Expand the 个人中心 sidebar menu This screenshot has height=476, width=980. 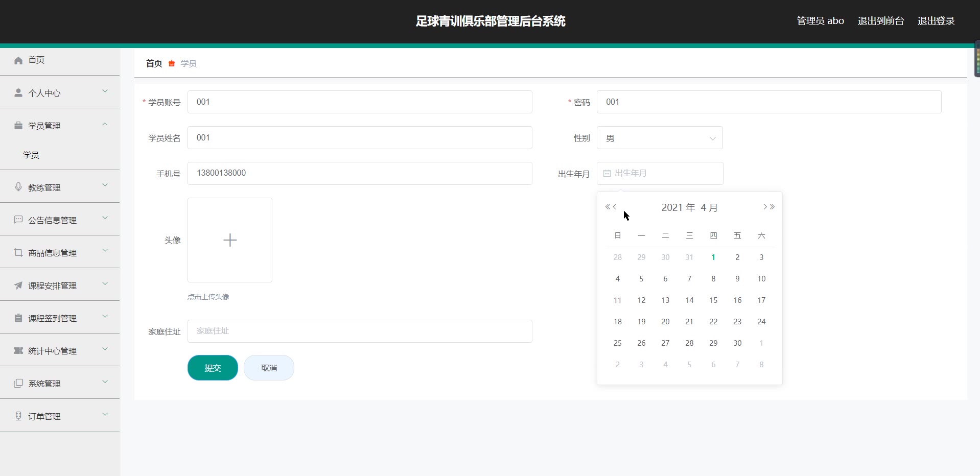(x=60, y=92)
